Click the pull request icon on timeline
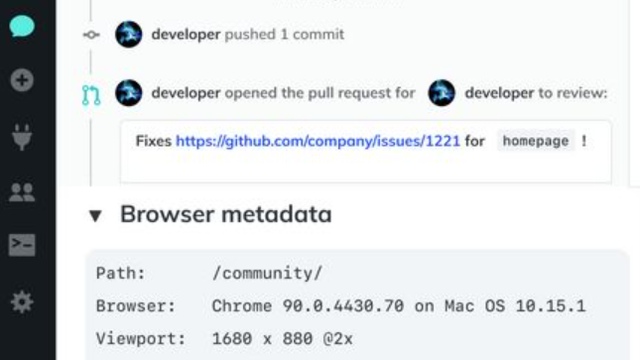The height and width of the screenshot is (360, 640). pos(91,95)
